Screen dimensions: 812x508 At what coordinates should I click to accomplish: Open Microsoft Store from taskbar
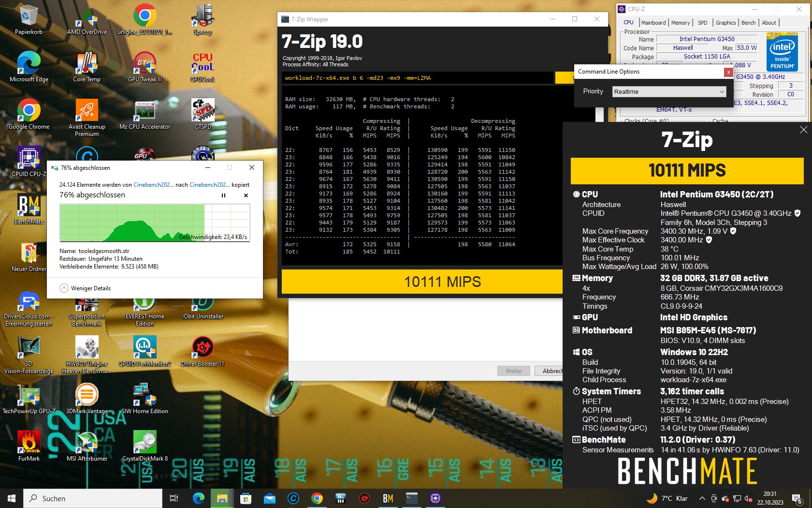(246, 498)
